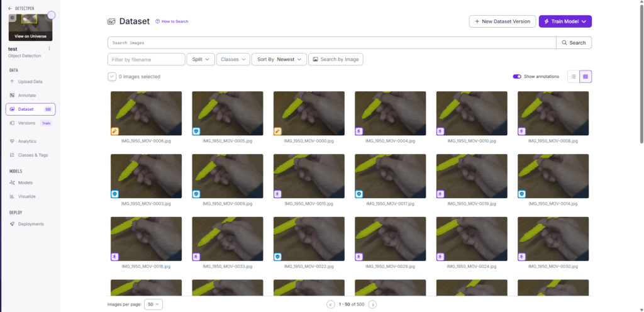Image resolution: width=644 pixels, height=312 pixels.
Task: Click split badge on IMG_1950_MOV-0006 thumbnail
Action: point(115,131)
